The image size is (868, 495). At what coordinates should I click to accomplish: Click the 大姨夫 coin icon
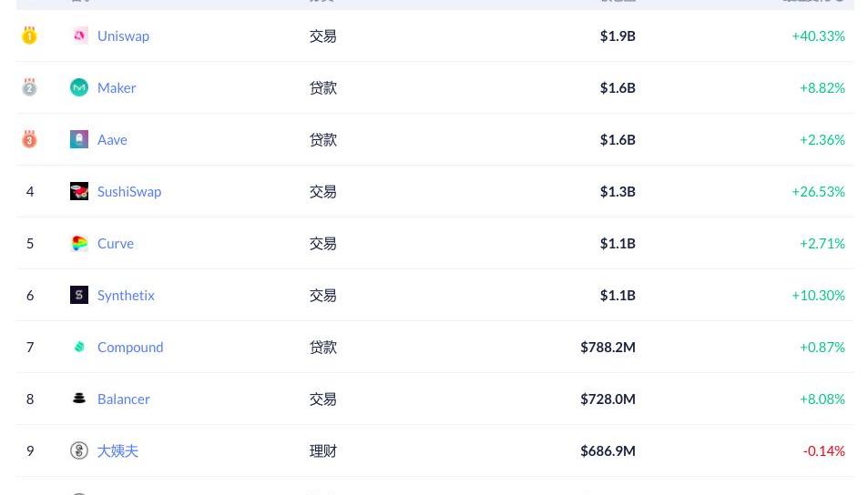[79, 450]
